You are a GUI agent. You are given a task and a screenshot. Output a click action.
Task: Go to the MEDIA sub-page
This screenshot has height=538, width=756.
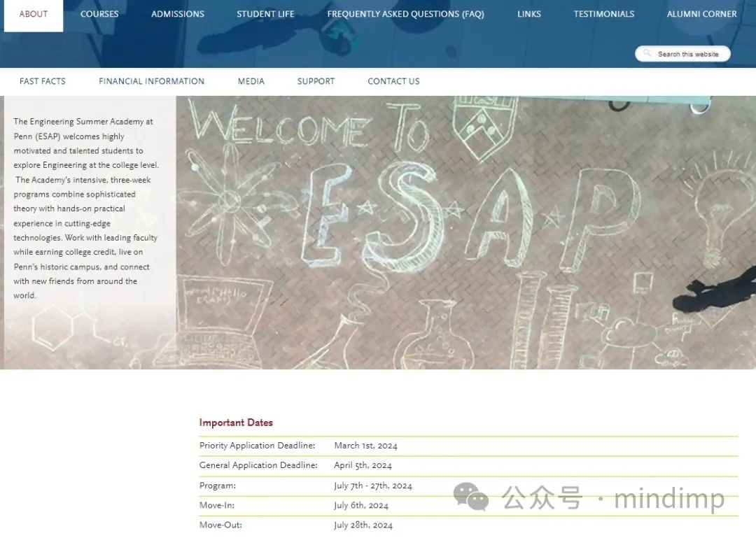click(x=251, y=81)
